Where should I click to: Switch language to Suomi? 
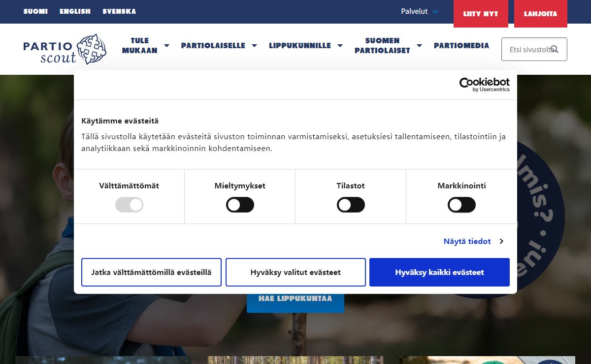pyautogui.click(x=35, y=11)
